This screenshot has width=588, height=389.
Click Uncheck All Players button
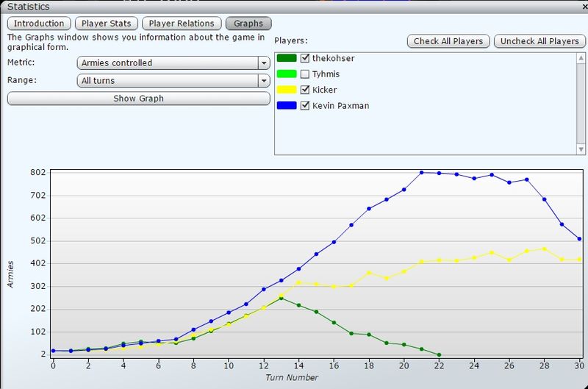[x=539, y=41]
